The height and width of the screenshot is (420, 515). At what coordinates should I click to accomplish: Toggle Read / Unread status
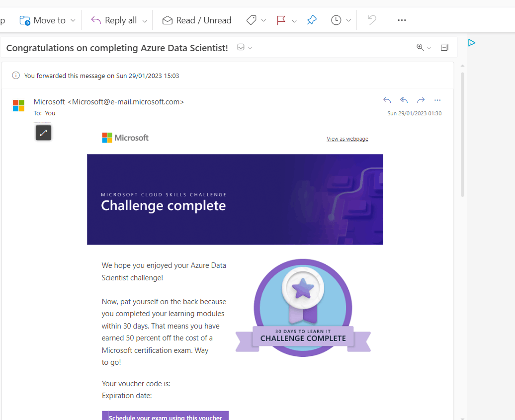coord(197,20)
